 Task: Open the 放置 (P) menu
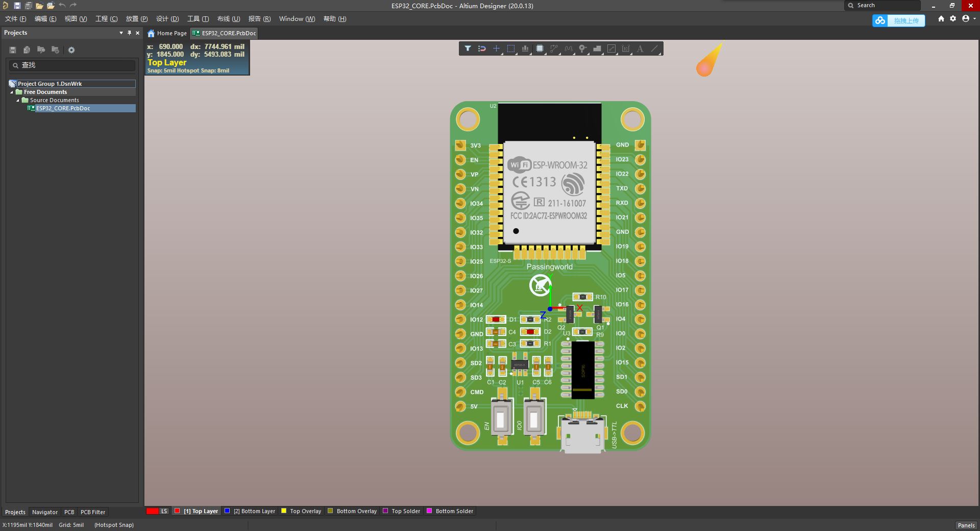(x=137, y=19)
